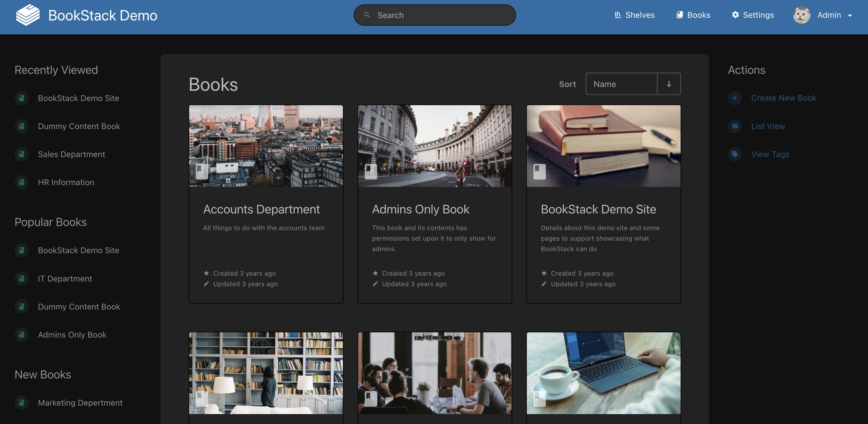Click the plus icon for Create New Book
The width and height of the screenshot is (868, 424).
[735, 98]
